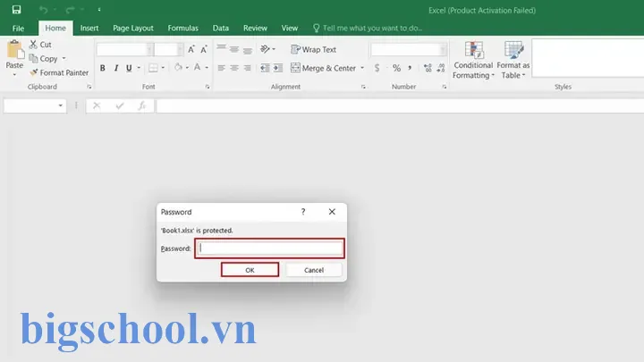This screenshot has height=362, width=644.
Task: Click the Borders icon
Action: [x=153, y=68]
